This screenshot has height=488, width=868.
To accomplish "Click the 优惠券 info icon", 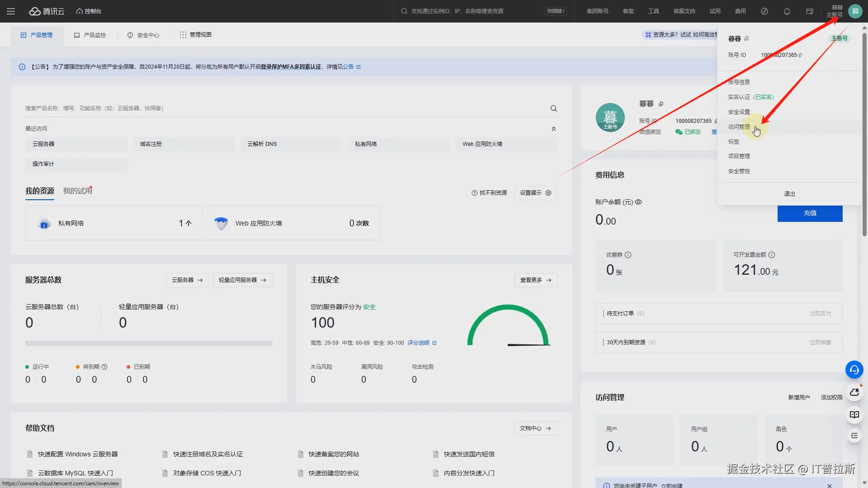I will [628, 255].
